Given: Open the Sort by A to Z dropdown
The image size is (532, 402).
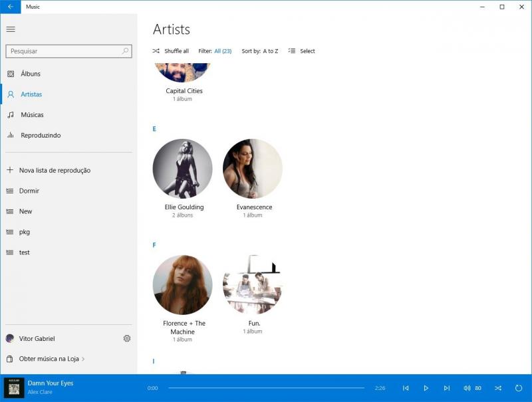Looking at the screenshot, I should (x=270, y=51).
